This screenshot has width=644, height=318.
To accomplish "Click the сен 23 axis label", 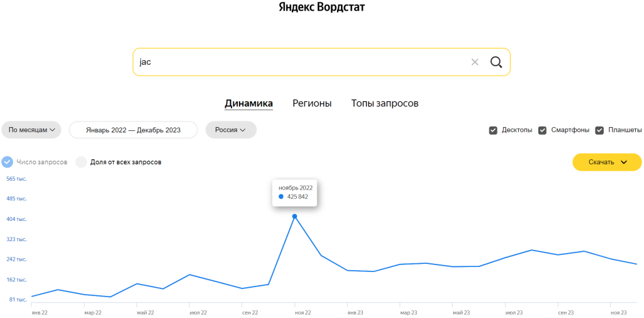I will 567,313.
